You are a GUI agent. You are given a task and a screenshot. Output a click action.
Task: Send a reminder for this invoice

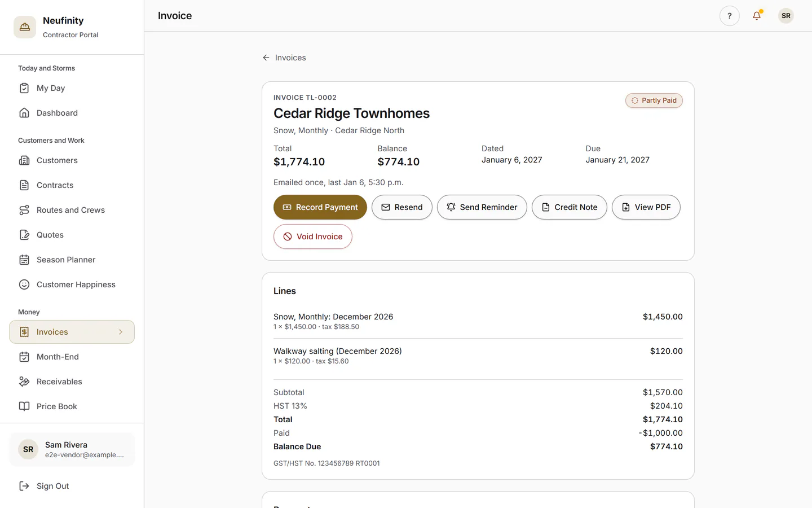482,207
